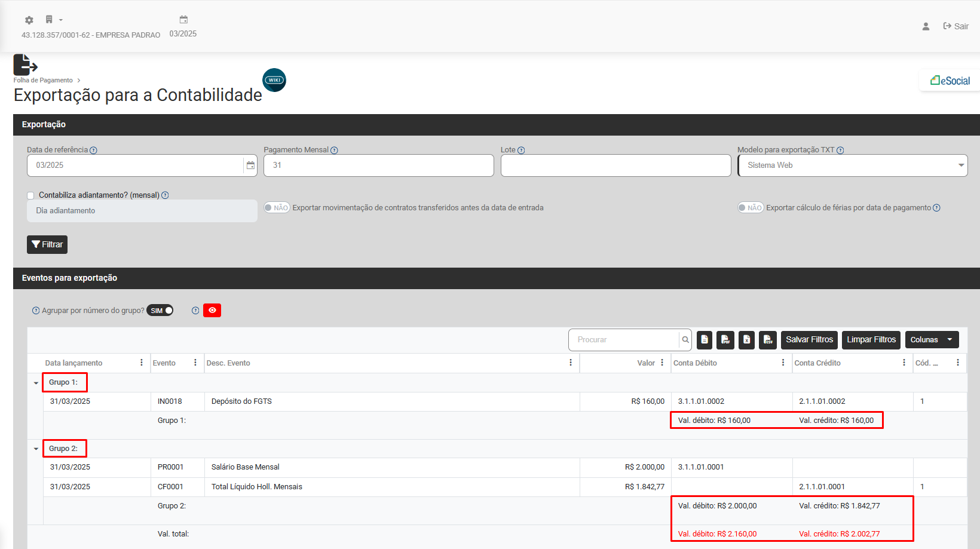This screenshot has width=980, height=549.
Task: Open the Cód. column menu
Action: point(958,363)
